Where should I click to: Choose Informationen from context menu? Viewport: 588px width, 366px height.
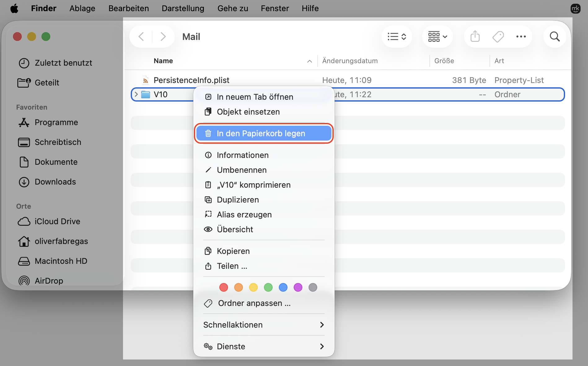tap(264, 155)
